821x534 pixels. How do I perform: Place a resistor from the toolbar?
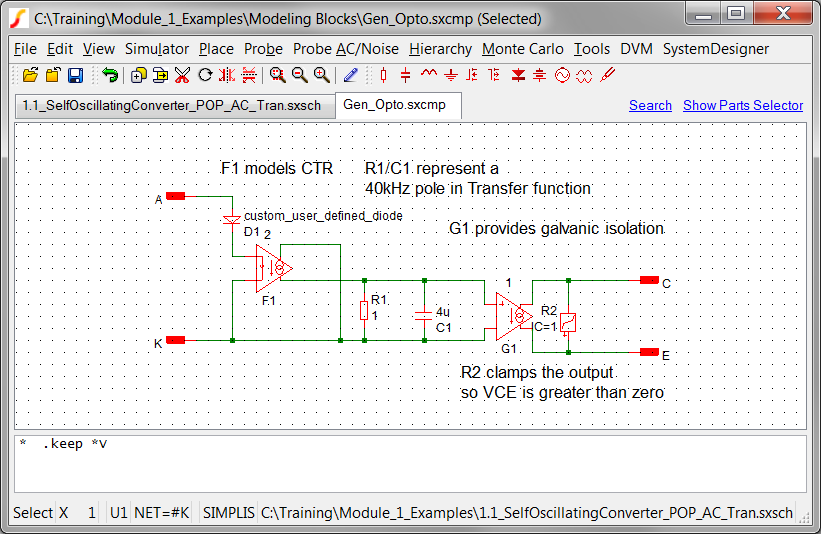[383, 75]
